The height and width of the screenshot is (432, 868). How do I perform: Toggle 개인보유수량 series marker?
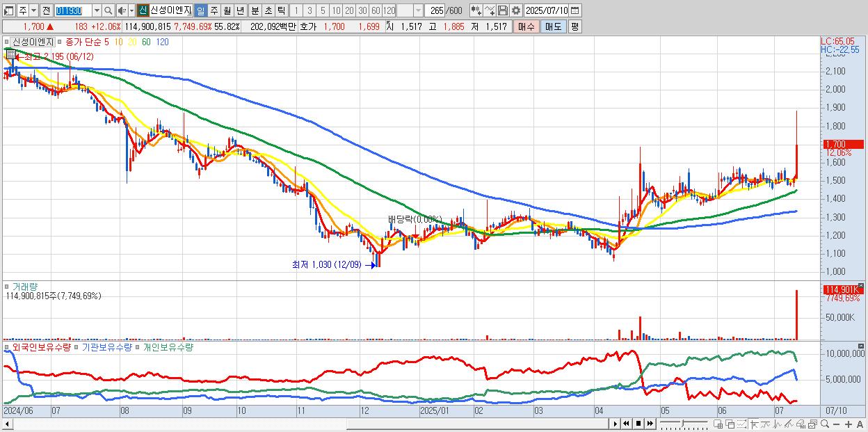click(x=139, y=346)
